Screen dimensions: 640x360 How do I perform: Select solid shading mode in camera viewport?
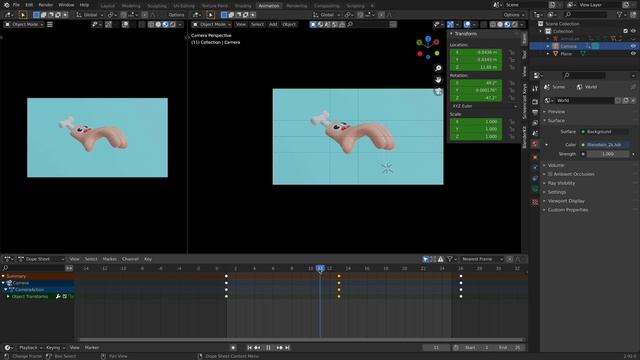tap(500, 24)
